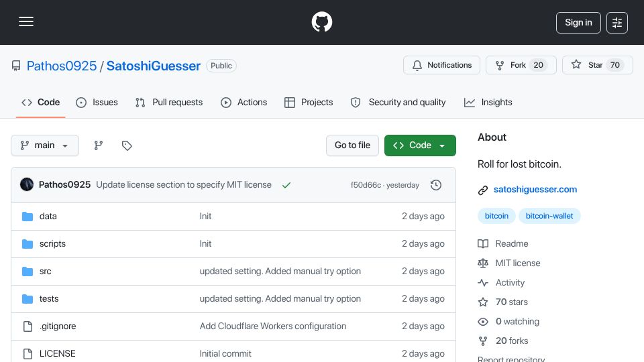Viewport: 644px width, 362px height.
Task: Star the SatoshiGuesser repository
Action: 597,65
